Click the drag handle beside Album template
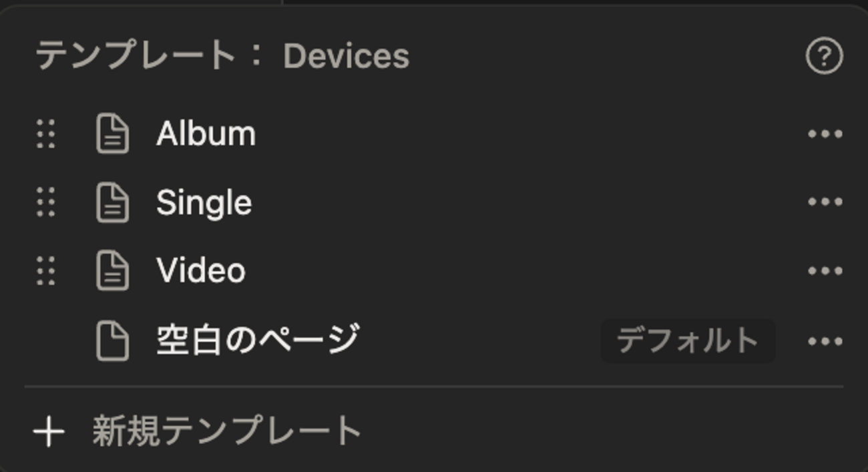 45,134
